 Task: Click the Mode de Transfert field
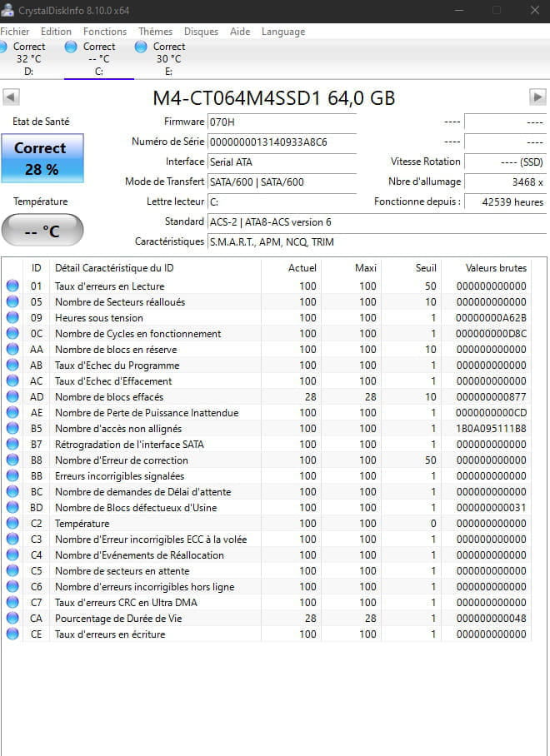pos(282,182)
